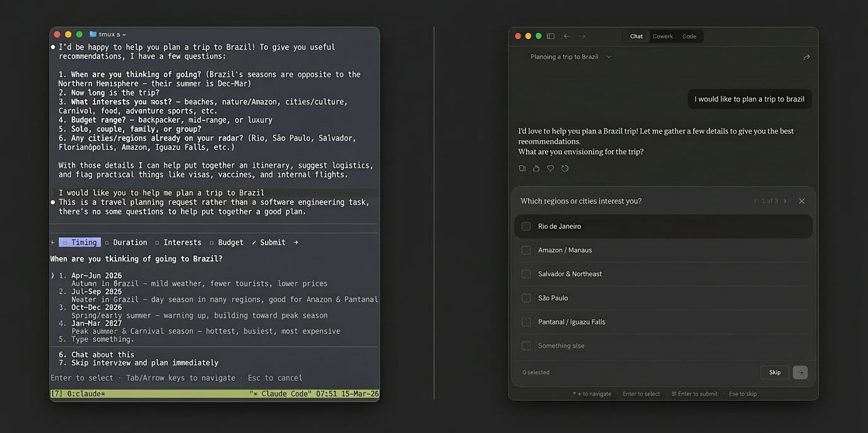The height and width of the screenshot is (433, 868).
Task: Enable the Pantanal / Iguazu Falls option
Action: pos(526,322)
